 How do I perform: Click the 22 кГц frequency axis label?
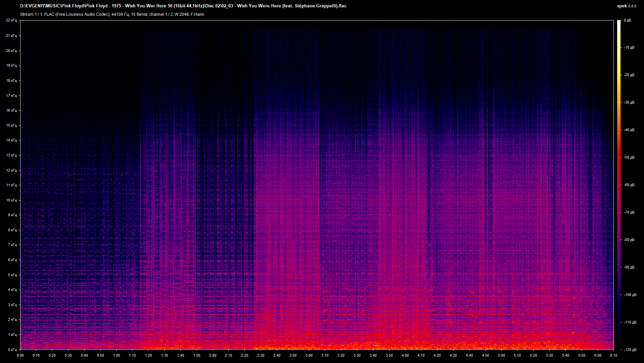[12, 20]
